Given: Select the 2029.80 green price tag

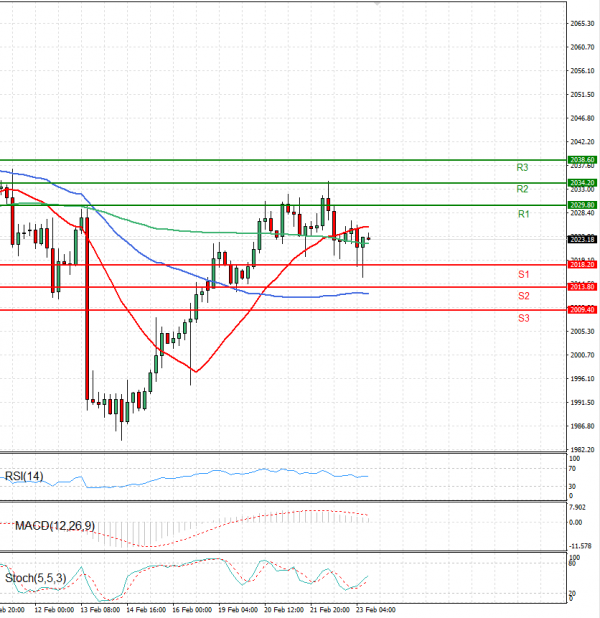Looking at the screenshot, I should pos(582,205).
